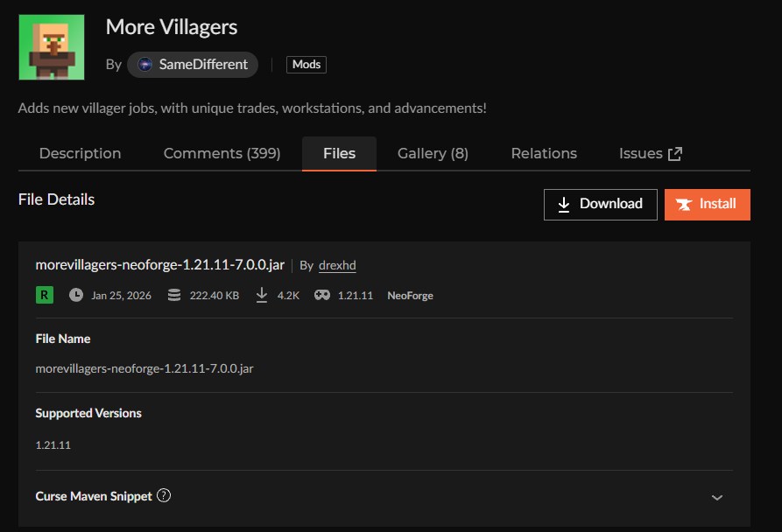Click the file size stack icon
Screen dimensions: 782x532
(x=174, y=295)
